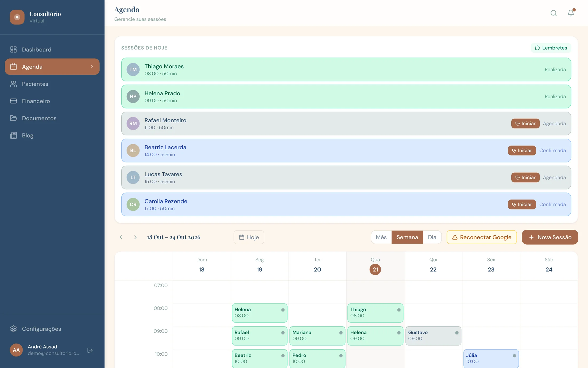Click Helena Prado HP avatar
The width and height of the screenshot is (588, 368).
[x=133, y=97]
